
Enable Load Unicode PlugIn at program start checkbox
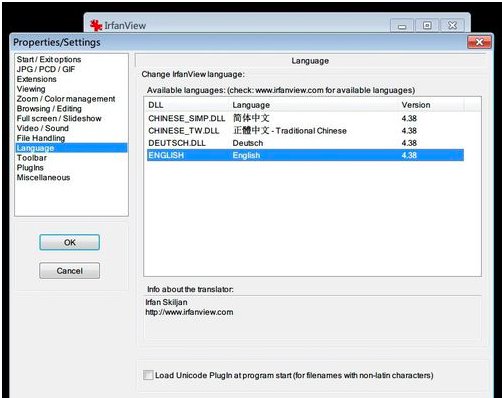click(148, 375)
